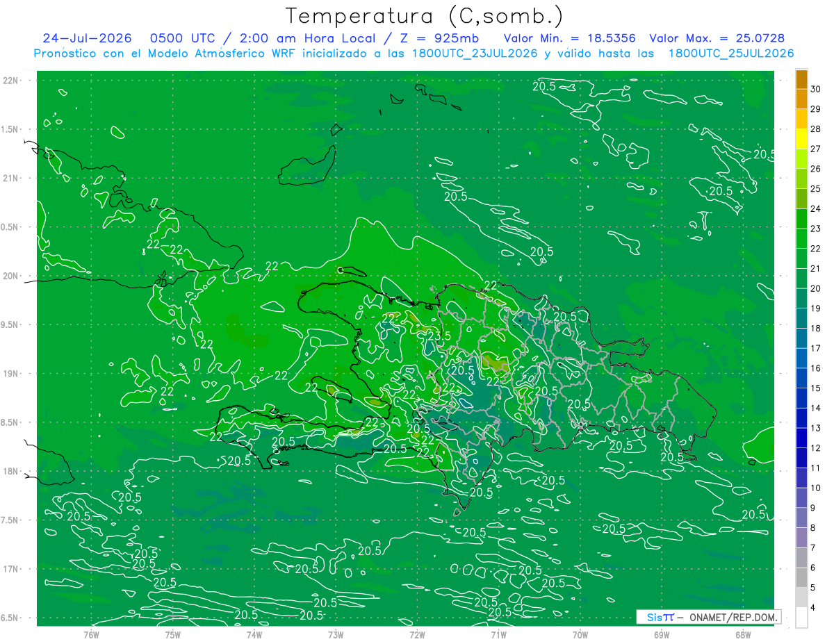Screen dimensions: 834x644
Task: Click the dark blue legend swatch between 12 and 13
Action: [x=801, y=438]
